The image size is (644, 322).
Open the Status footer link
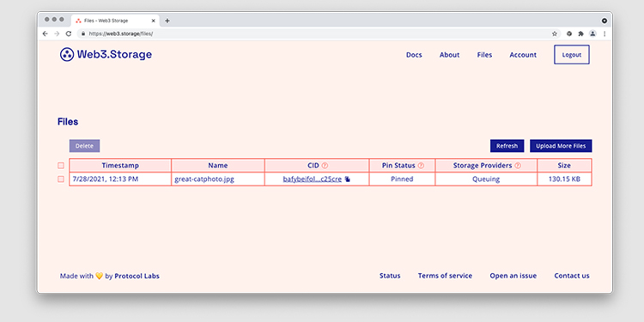(x=390, y=276)
